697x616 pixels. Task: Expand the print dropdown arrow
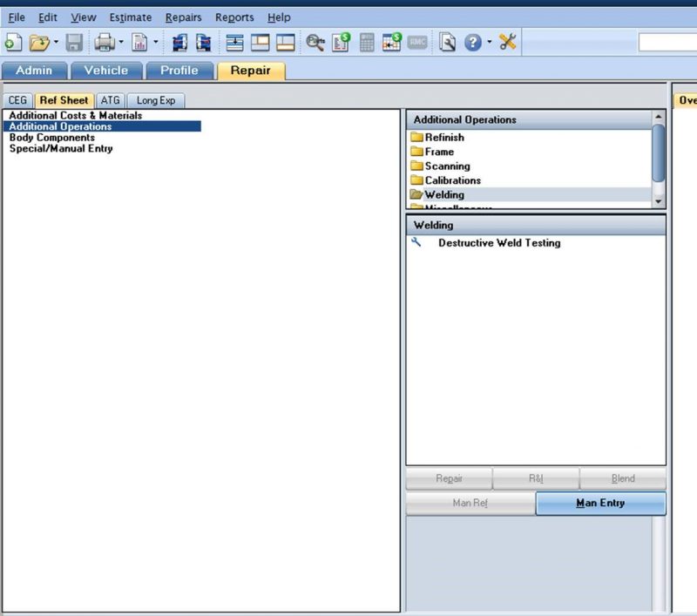pos(121,42)
